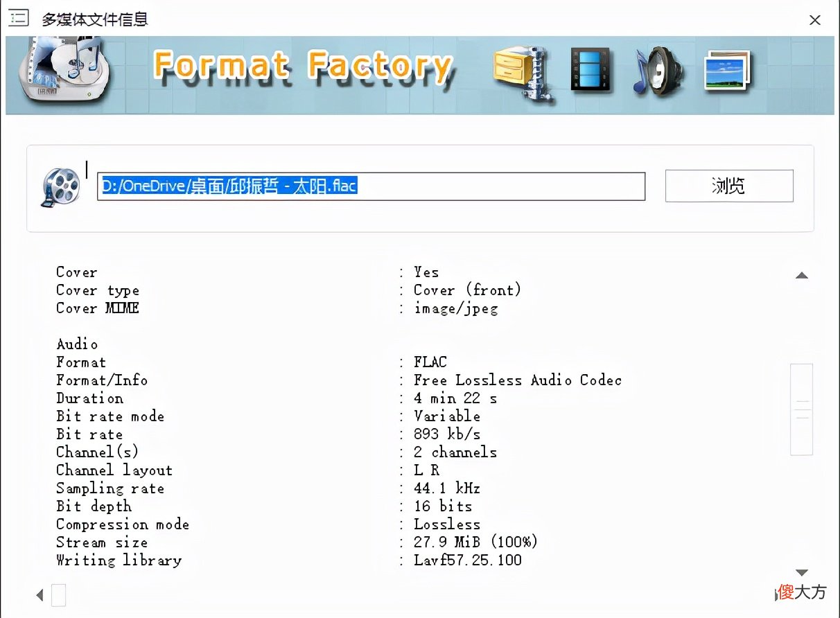The height and width of the screenshot is (618, 840).
Task: Click the 'Cover type' label
Action: [x=98, y=290]
